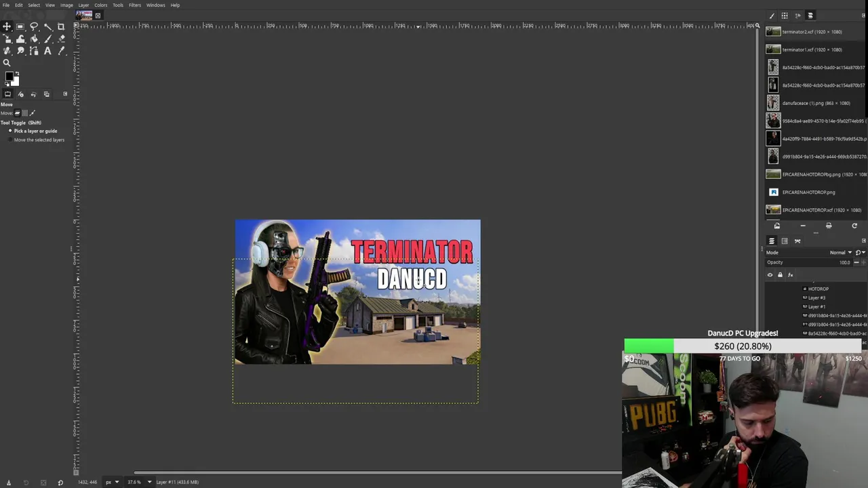
Task: Open the Image menu
Action: (x=66, y=5)
